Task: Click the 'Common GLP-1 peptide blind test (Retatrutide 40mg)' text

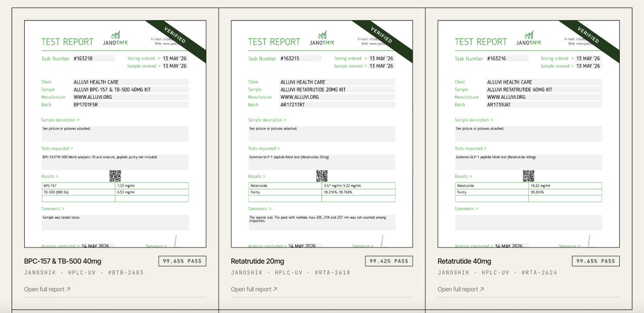Action: [x=495, y=157]
